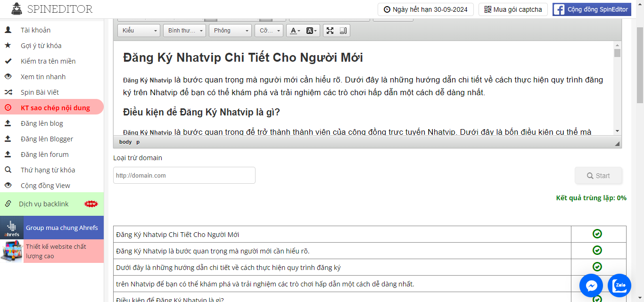
Task: Click upload icon beside Đăng lên blog
Action: pyautogui.click(x=8, y=123)
